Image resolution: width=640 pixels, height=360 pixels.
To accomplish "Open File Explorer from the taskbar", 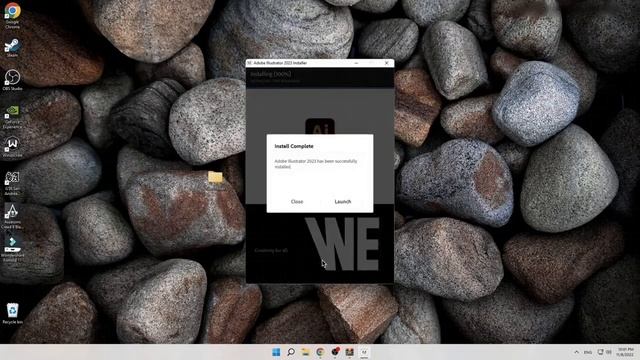I will tap(305, 352).
